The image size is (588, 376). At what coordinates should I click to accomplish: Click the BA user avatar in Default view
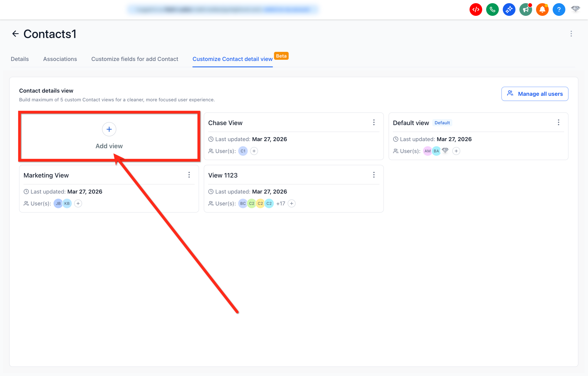(436, 151)
